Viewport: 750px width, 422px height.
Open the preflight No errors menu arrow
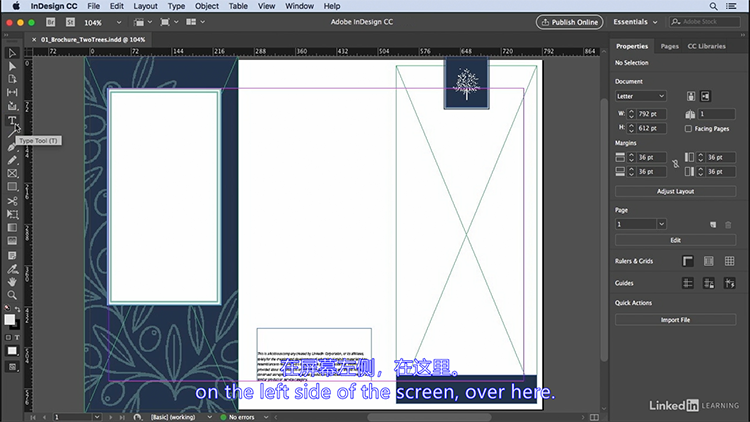click(x=266, y=417)
